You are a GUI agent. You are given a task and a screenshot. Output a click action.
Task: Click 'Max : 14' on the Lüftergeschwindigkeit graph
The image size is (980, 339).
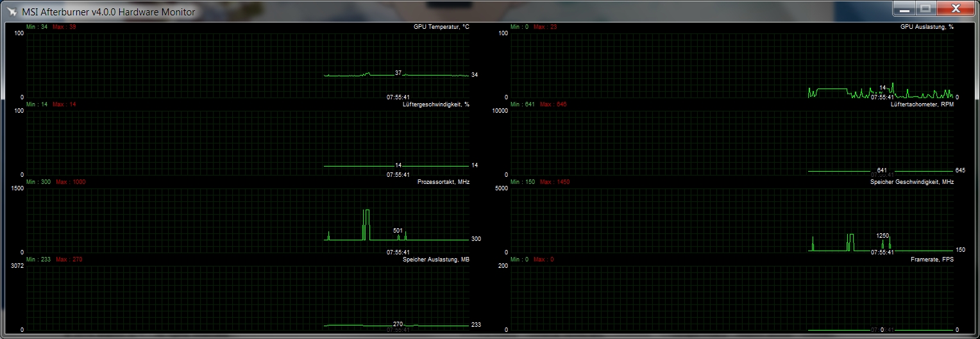[64, 104]
